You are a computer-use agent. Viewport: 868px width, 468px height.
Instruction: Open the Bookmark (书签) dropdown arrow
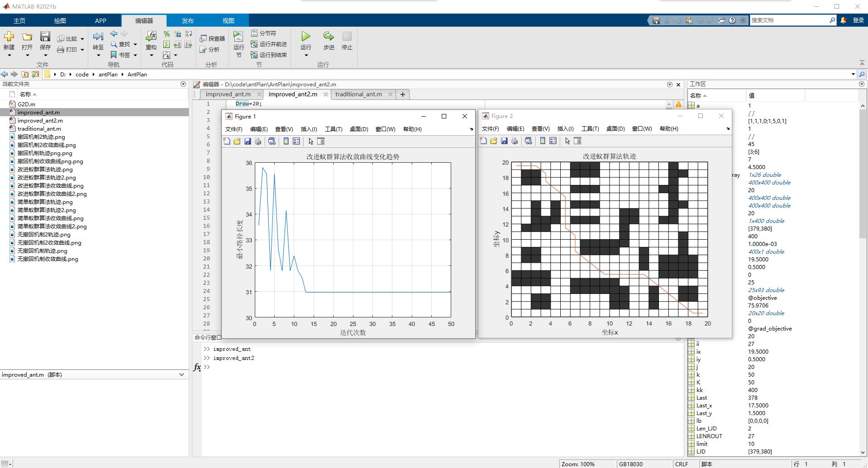coord(135,55)
